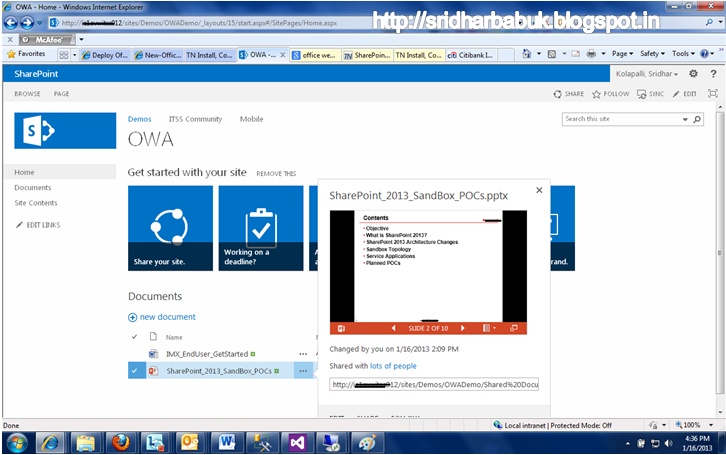Expand the Tools menu dropdown
The height and width of the screenshot is (455, 726).
(x=683, y=54)
